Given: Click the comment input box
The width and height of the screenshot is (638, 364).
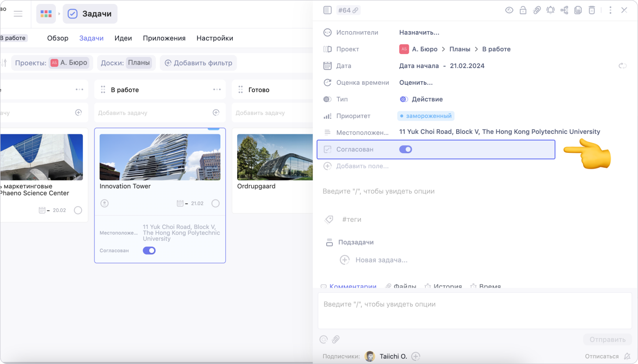Looking at the screenshot, I should click(475, 310).
